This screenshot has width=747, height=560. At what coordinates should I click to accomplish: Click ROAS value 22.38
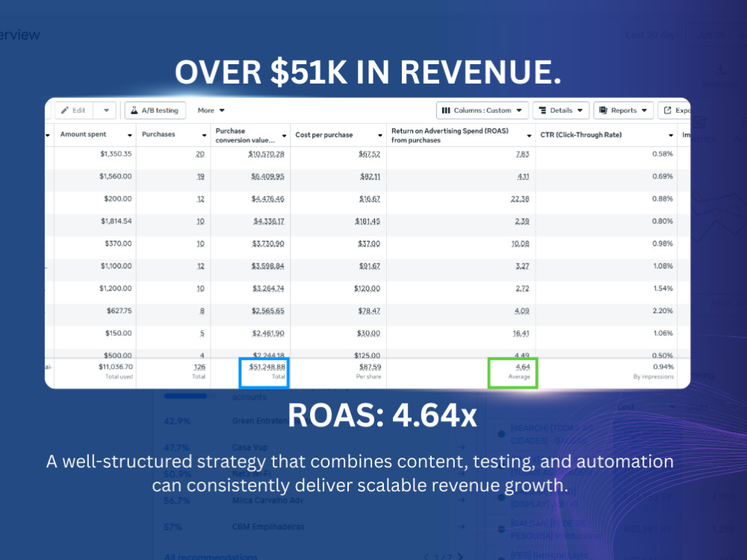coord(520,199)
